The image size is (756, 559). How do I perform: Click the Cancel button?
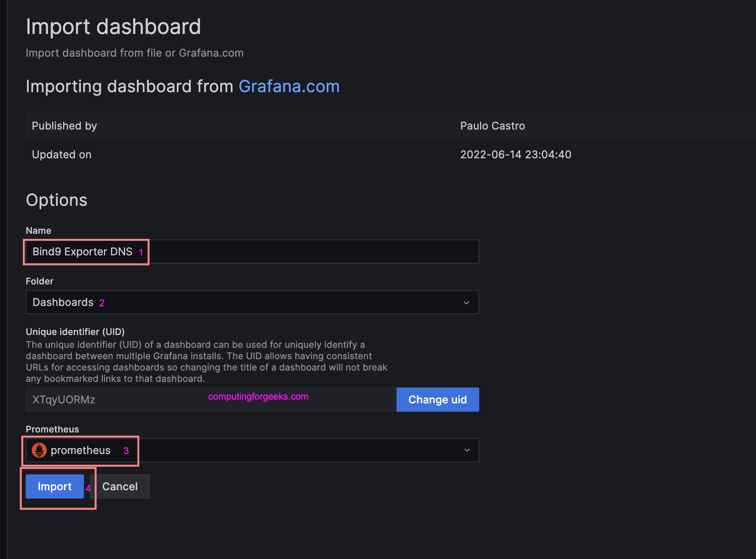119,486
